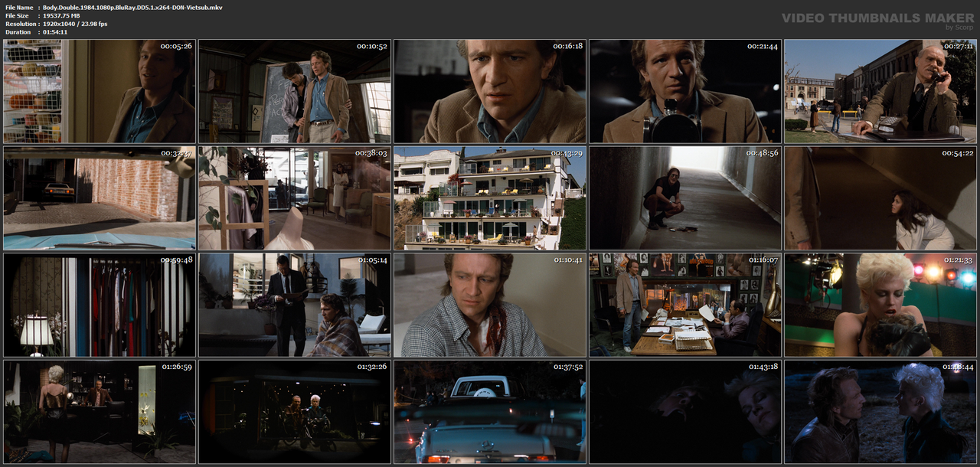Image resolution: width=980 pixels, height=467 pixels.
Task: Open the thumbnail stamped 00:54:22
Action: point(880,198)
